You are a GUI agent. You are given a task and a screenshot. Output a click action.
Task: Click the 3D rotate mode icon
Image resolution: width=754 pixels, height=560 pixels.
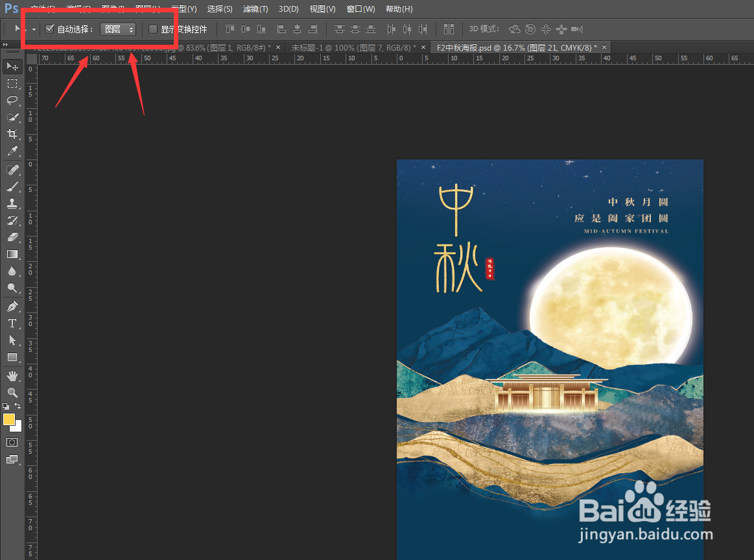click(x=515, y=29)
